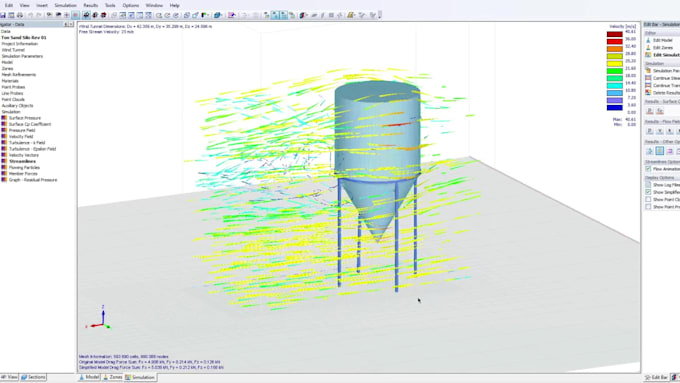Click the Edit Bar tab at bottom right

pos(656,377)
